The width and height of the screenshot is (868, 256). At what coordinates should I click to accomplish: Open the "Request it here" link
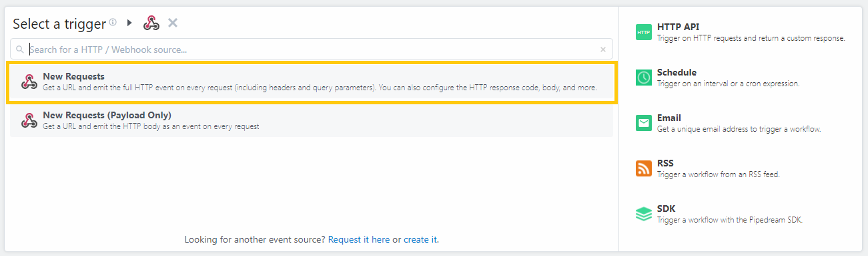[x=359, y=239]
